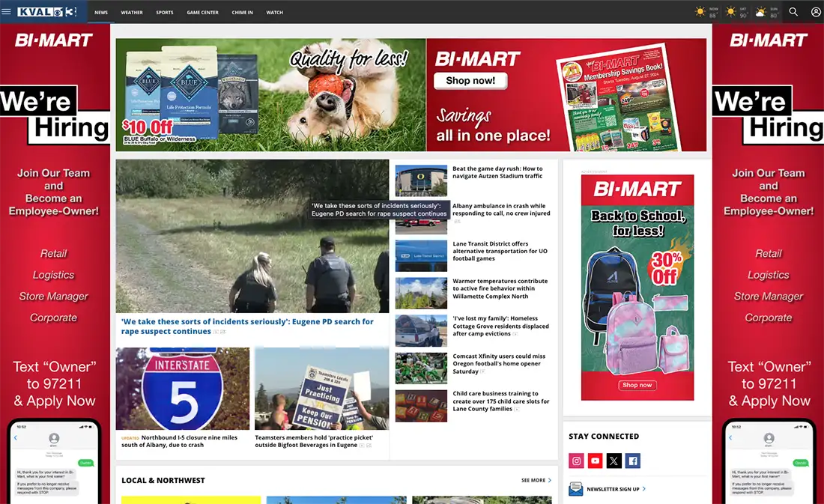Click the KVAL 13 logo

click(x=46, y=11)
